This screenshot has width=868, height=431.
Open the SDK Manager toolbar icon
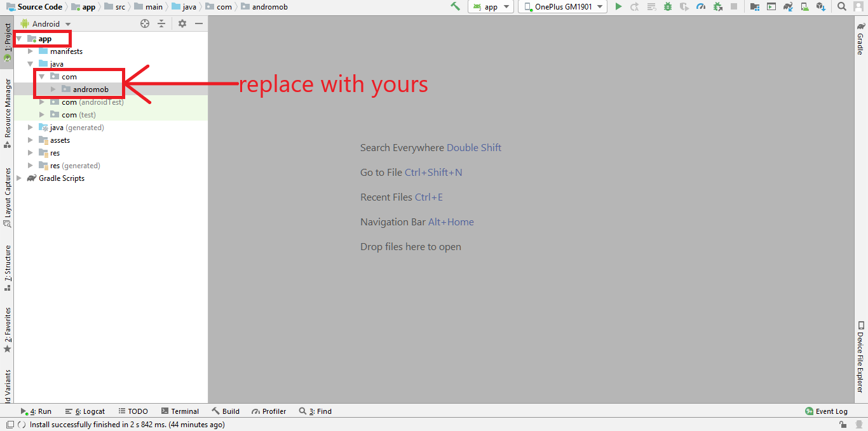tap(821, 6)
